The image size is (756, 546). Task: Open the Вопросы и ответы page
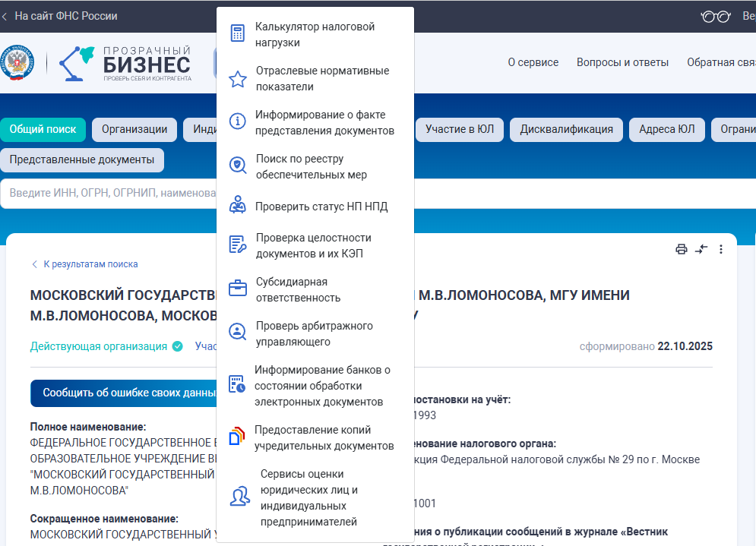point(622,63)
